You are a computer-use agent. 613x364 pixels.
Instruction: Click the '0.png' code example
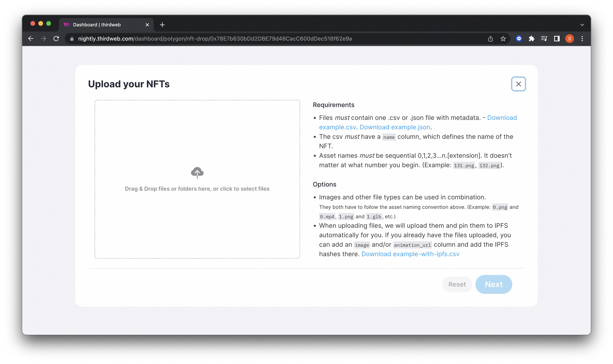[x=500, y=207]
